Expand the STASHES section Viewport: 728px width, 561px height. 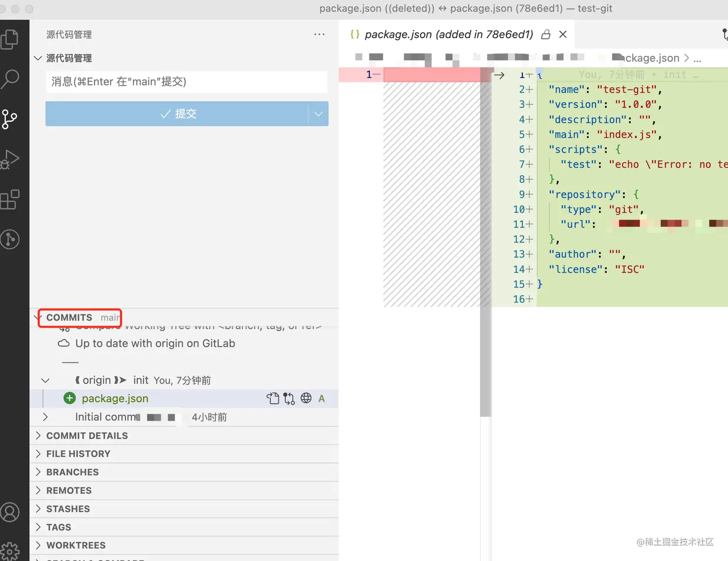pyautogui.click(x=184, y=509)
